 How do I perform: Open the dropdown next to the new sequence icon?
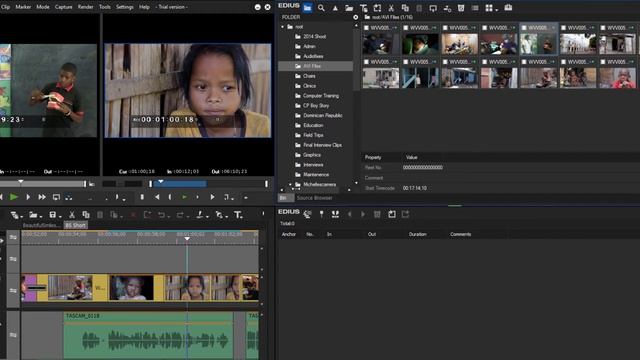(22, 216)
